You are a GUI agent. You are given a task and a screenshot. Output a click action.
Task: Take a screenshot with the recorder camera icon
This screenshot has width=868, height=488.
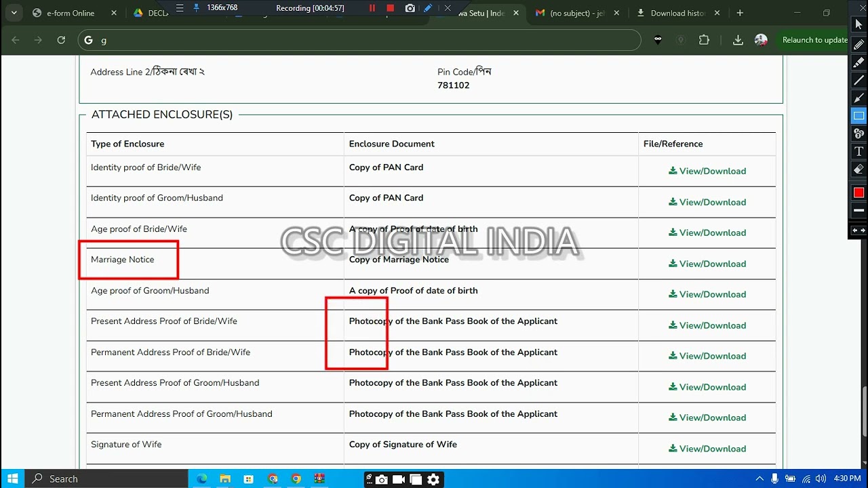[410, 8]
